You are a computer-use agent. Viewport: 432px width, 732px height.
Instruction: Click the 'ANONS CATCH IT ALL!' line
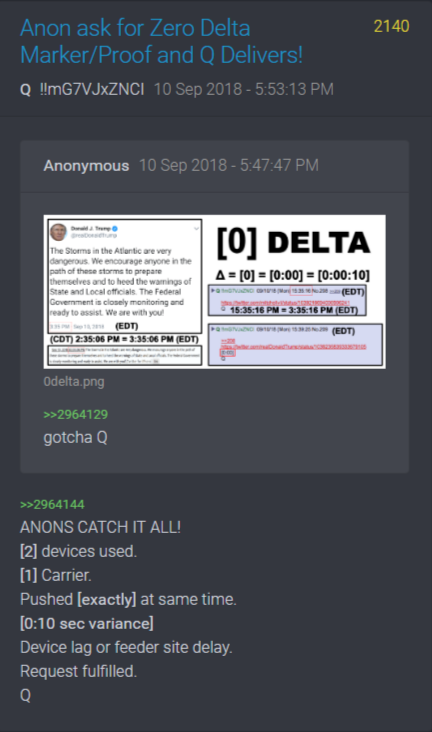click(x=100, y=527)
